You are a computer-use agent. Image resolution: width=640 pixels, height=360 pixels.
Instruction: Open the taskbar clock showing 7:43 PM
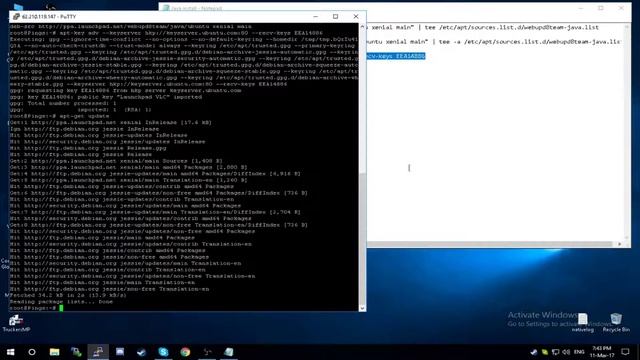(x=602, y=352)
